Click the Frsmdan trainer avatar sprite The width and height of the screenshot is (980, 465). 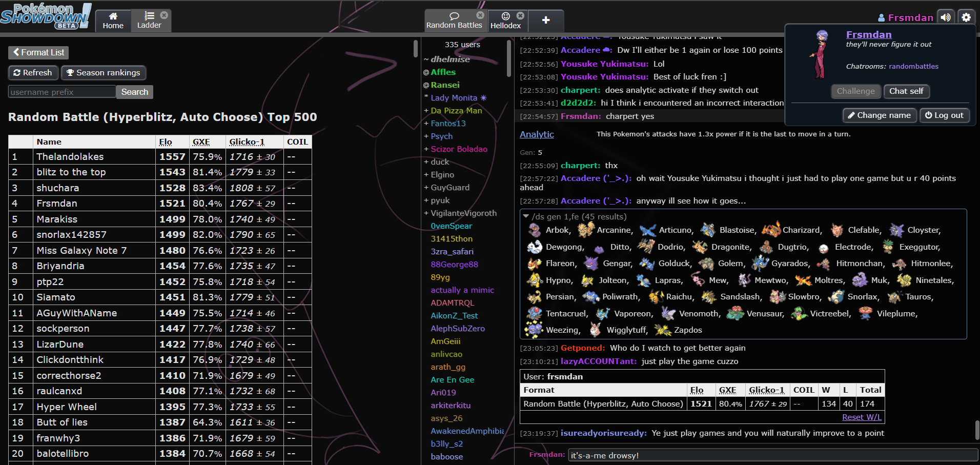[820, 54]
